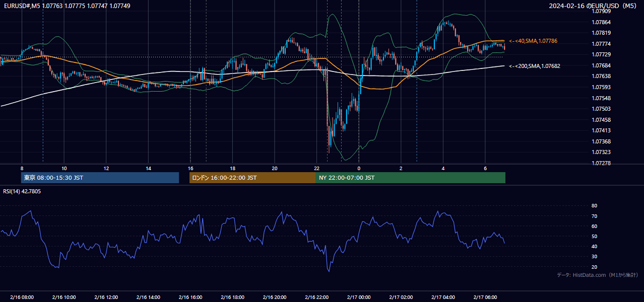Click the date label 2/16 20:00

point(275,297)
